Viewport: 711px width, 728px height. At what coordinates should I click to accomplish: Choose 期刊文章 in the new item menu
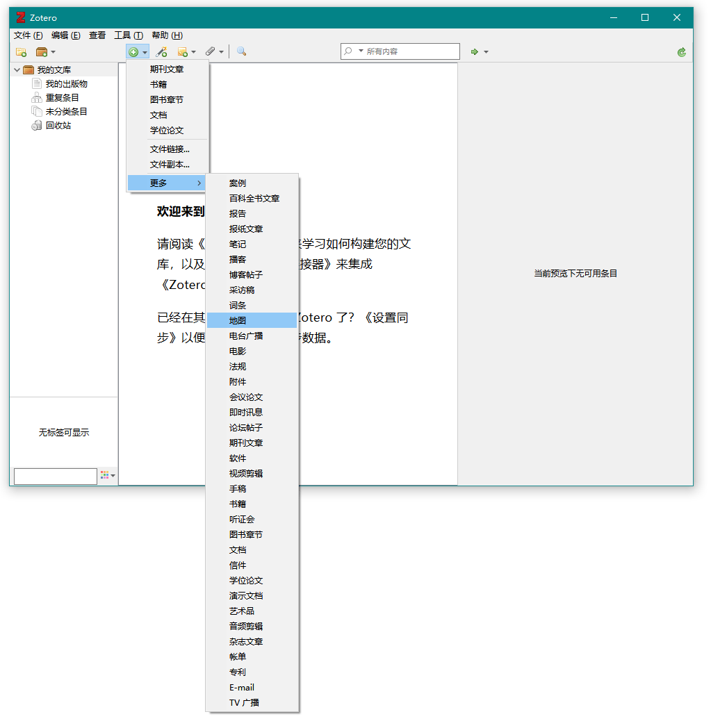point(167,69)
